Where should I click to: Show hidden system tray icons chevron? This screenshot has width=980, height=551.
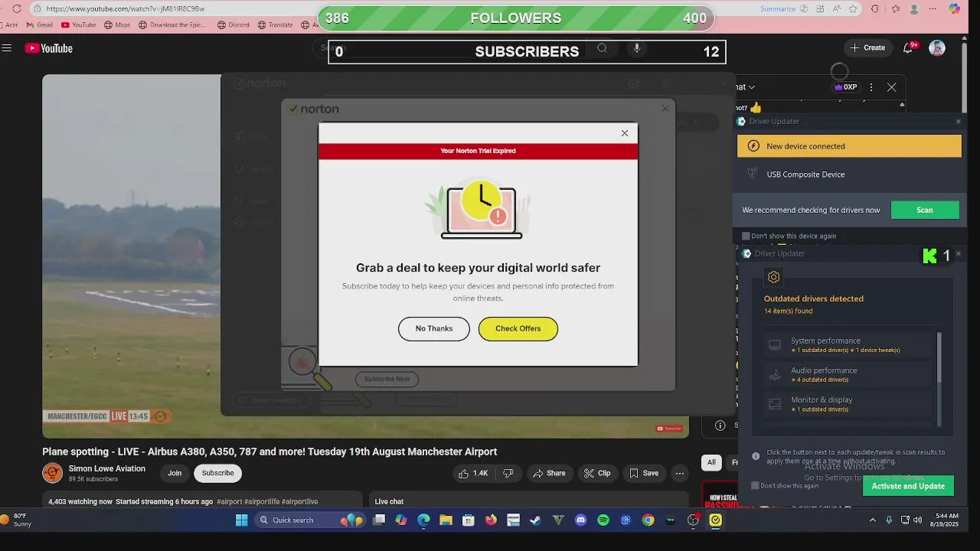pyautogui.click(x=872, y=520)
